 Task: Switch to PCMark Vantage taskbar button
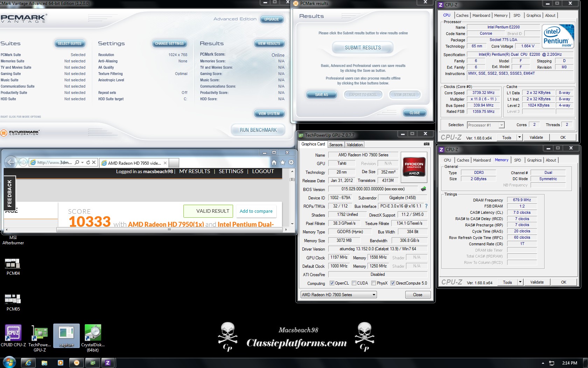pos(77,363)
